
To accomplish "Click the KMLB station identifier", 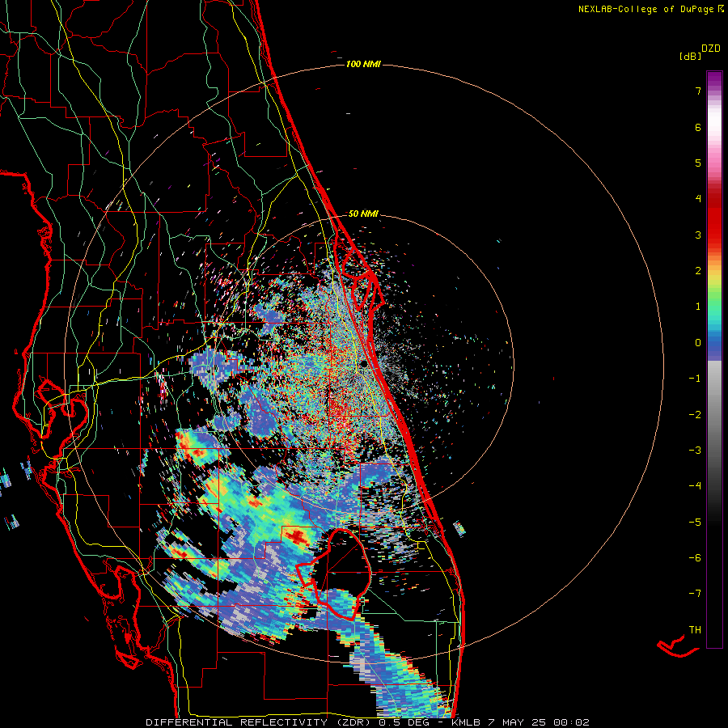I will 467,722.
